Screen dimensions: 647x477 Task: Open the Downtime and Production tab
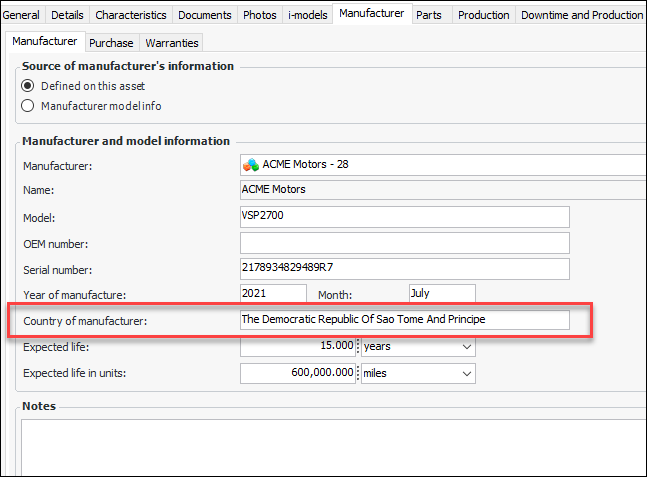pyautogui.click(x=581, y=15)
